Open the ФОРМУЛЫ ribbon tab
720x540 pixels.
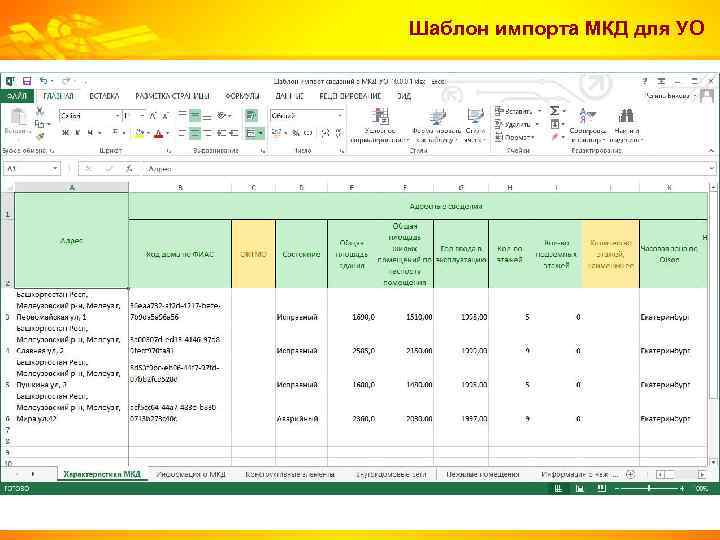point(242,96)
